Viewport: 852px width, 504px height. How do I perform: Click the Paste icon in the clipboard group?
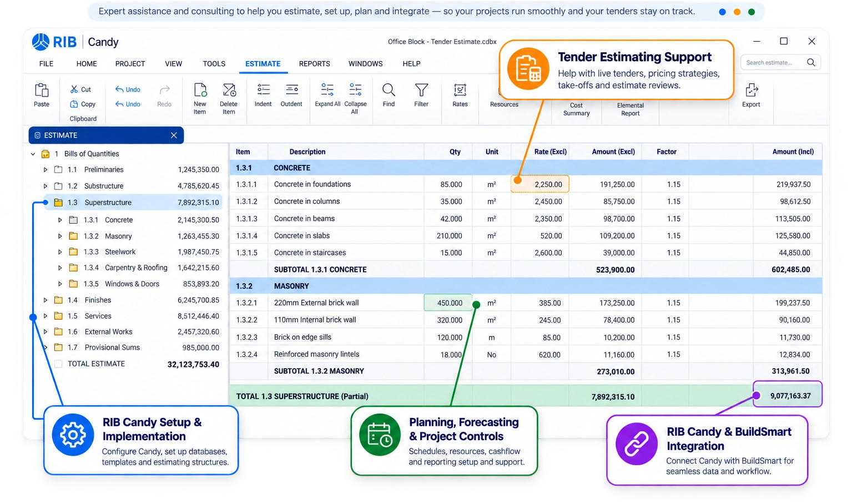point(42,90)
